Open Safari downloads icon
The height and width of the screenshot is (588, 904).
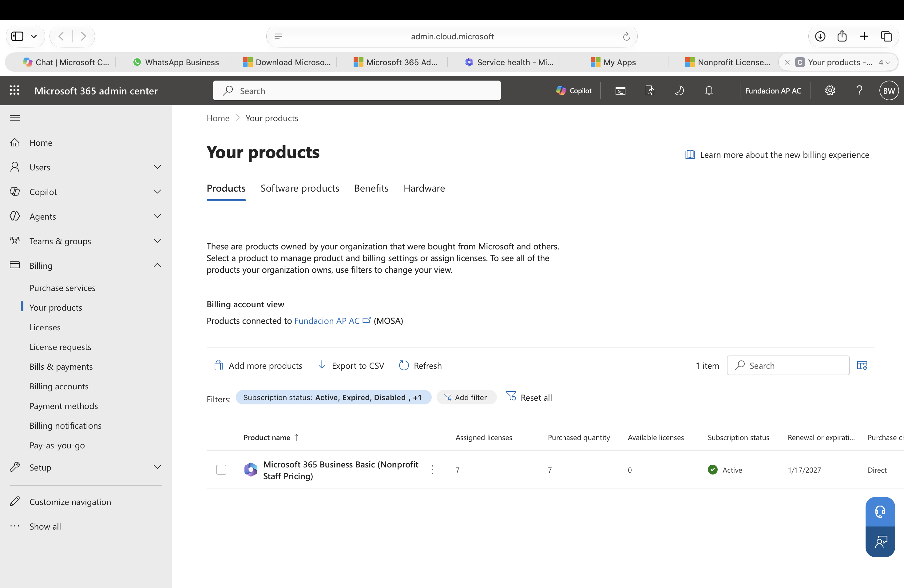pyautogui.click(x=820, y=36)
